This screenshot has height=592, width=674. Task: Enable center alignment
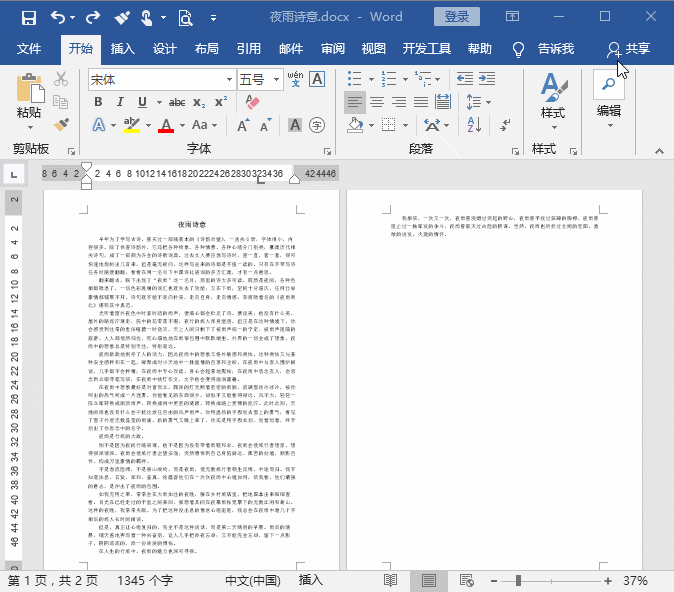(377, 102)
